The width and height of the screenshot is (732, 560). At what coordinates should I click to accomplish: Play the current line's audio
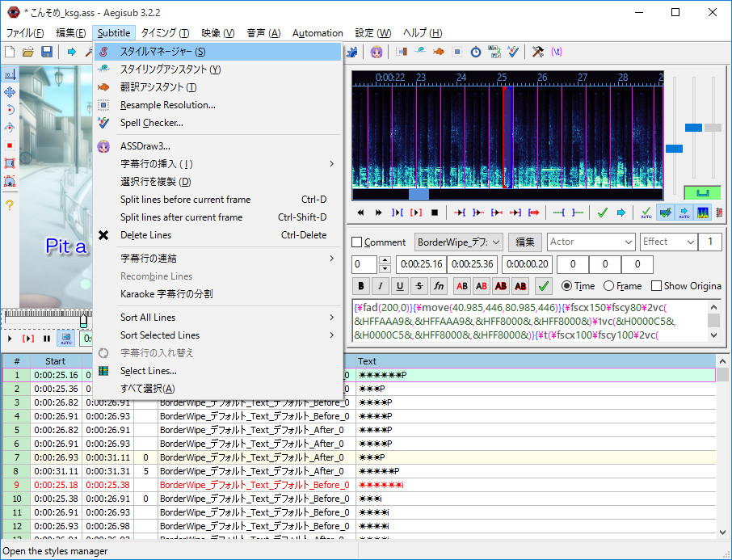[416, 213]
